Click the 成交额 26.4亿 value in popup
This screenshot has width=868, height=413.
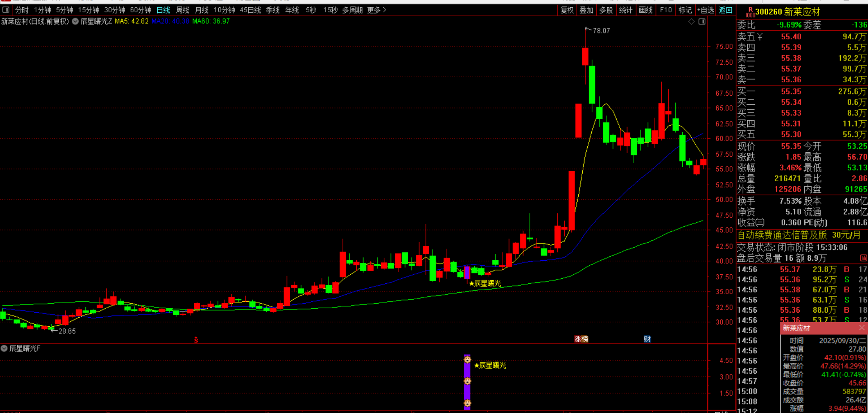856,400
